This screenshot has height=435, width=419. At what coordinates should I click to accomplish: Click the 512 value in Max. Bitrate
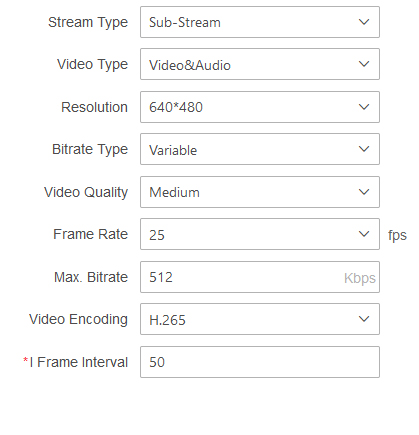click(x=161, y=277)
